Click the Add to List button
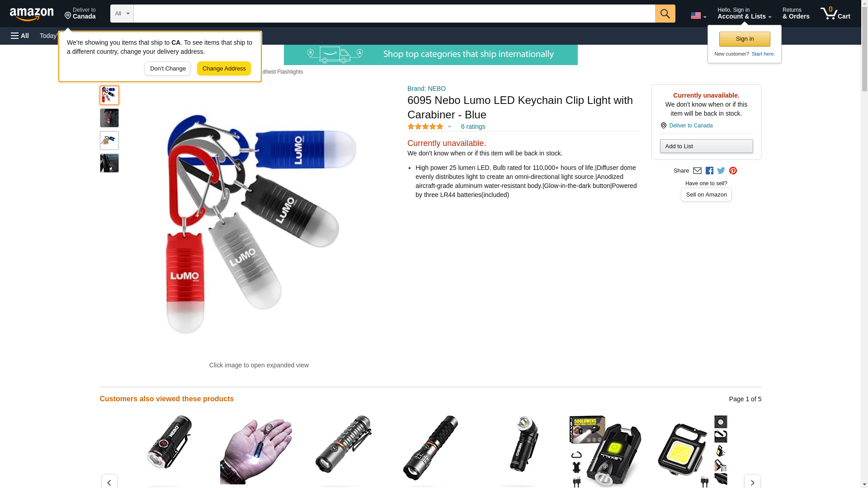868x488 pixels. (706, 146)
